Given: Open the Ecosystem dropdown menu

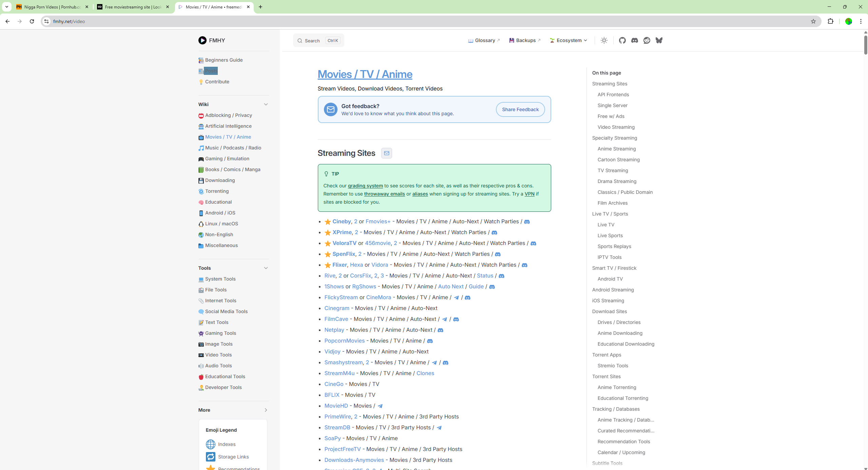Looking at the screenshot, I should (568, 40).
